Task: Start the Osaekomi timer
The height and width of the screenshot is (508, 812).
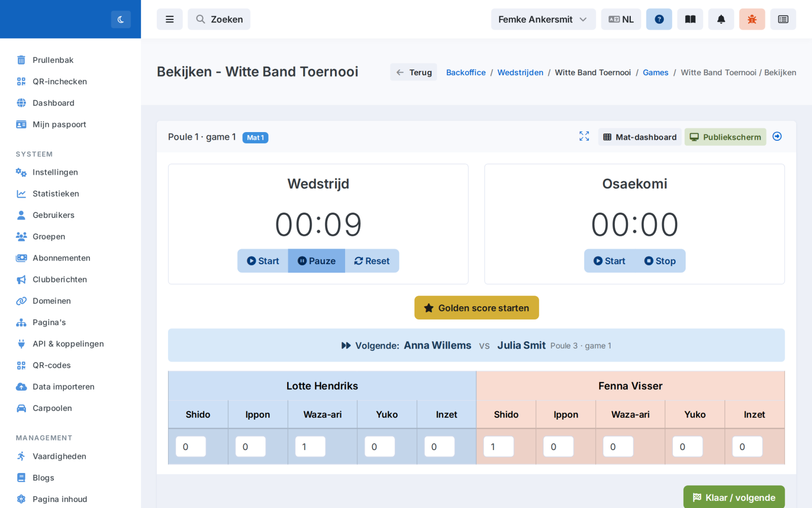Action: (x=610, y=261)
